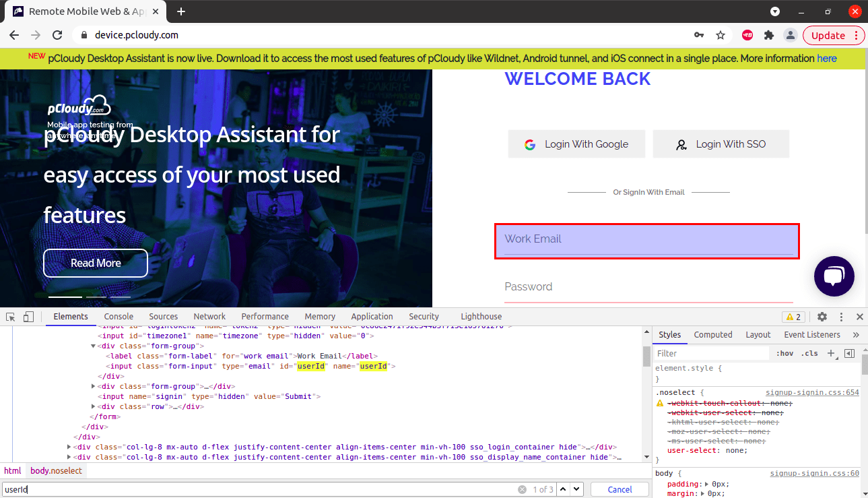Click the Login With Google button
This screenshot has height=498, width=868.
pyautogui.click(x=576, y=144)
